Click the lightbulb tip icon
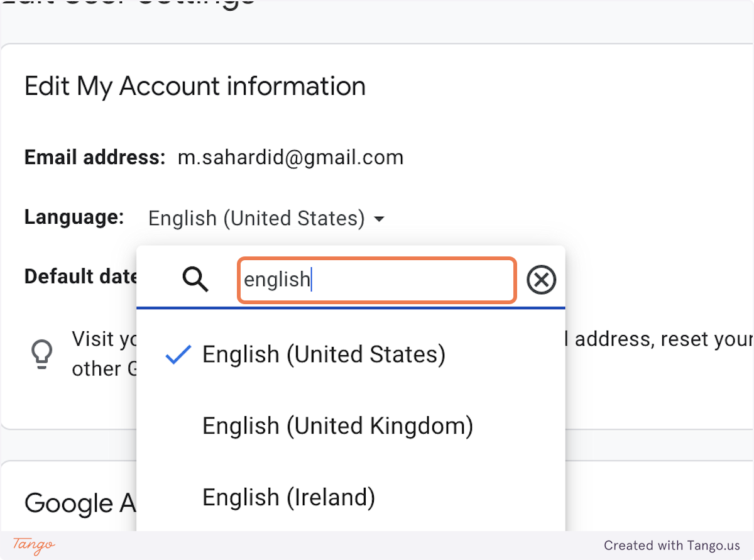This screenshot has height=560, width=754. click(x=42, y=354)
